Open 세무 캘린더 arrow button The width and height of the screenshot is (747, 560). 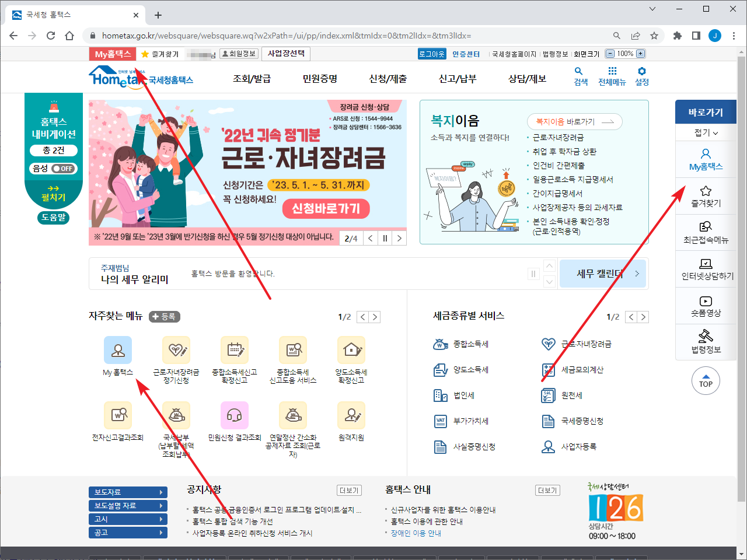tap(603, 274)
